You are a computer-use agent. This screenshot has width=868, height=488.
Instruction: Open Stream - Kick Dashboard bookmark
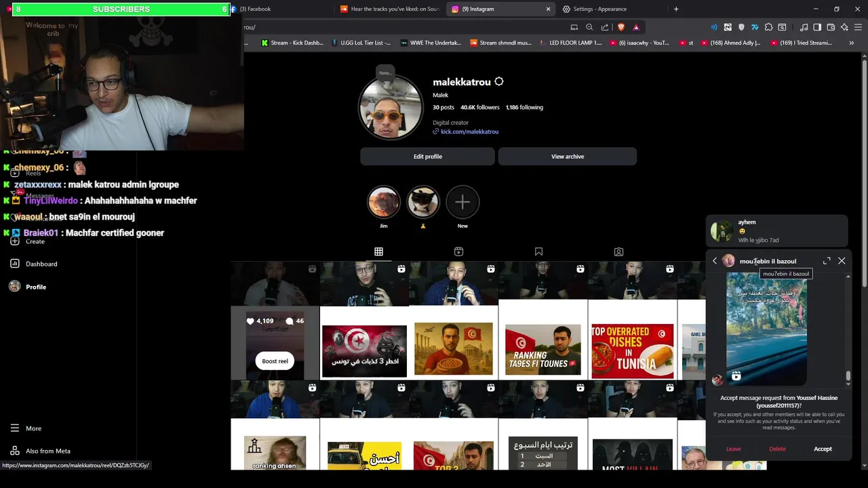[292, 43]
